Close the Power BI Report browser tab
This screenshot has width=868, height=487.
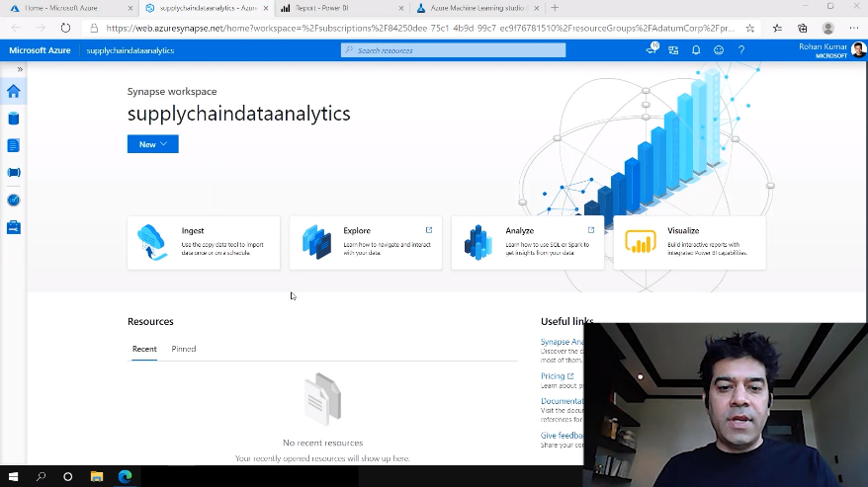point(401,8)
